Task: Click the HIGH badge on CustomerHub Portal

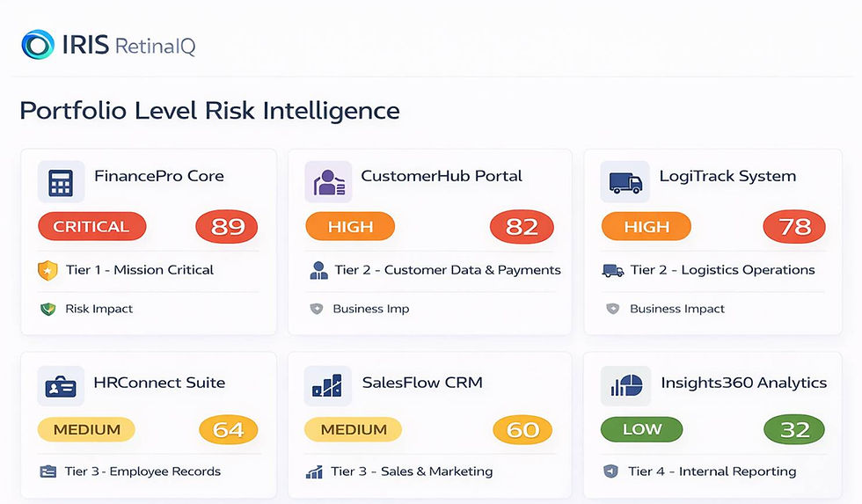Action: 351,227
